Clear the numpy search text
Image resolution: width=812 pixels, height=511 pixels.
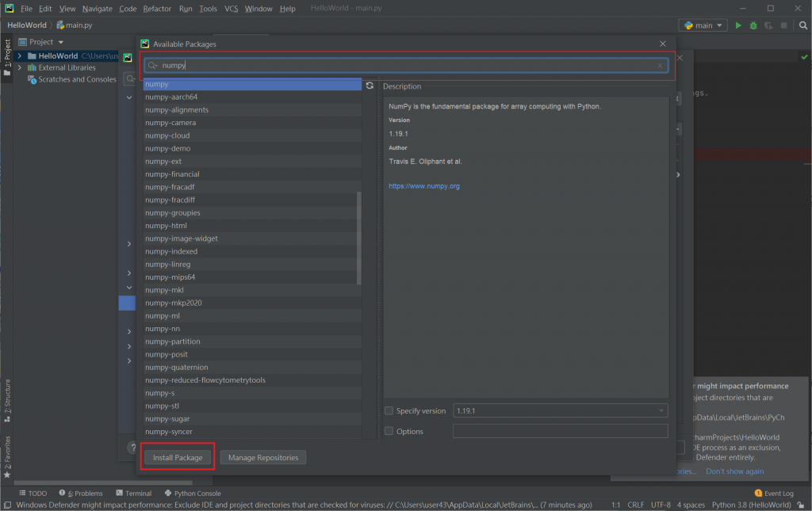click(660, 65)
